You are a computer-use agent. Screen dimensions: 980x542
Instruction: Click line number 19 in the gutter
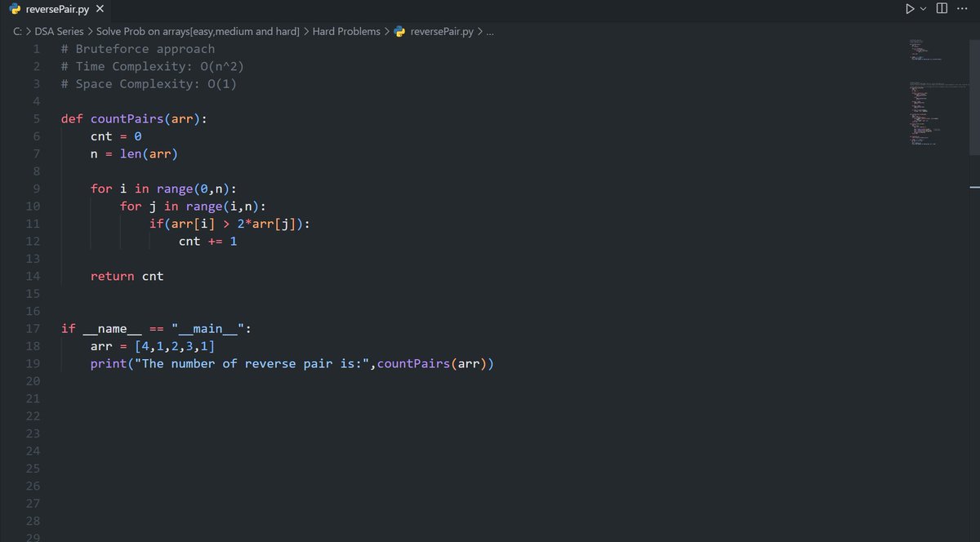[x=33, y=363]
